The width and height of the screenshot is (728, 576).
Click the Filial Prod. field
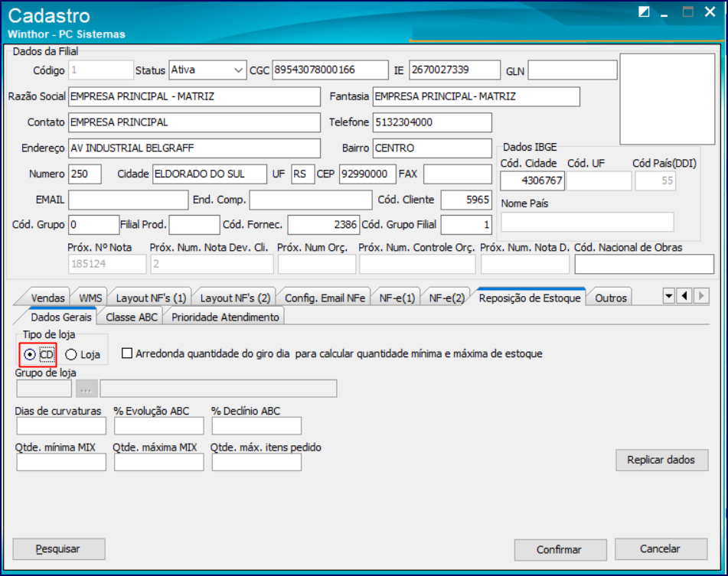[x=194, y=225]
